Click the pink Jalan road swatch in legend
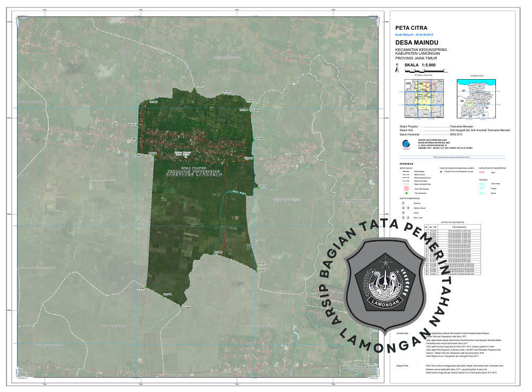532x392 pixels. tap(482, 172)
